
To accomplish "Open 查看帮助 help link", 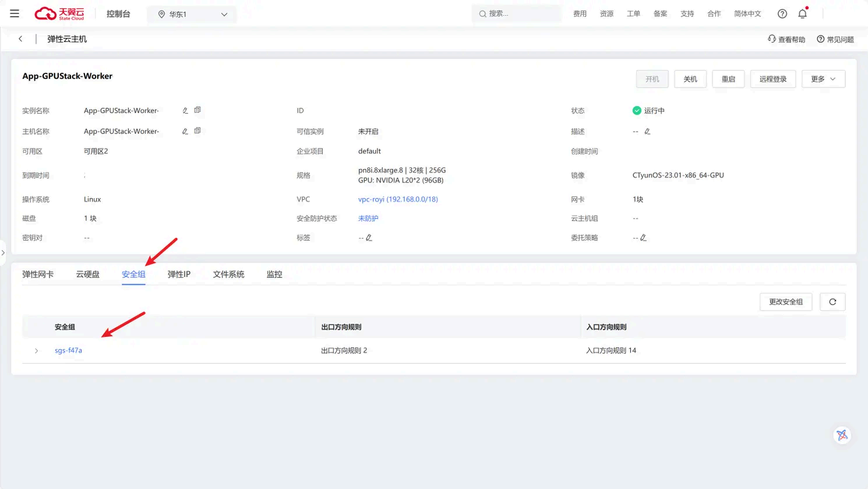I will click(786, 40).
